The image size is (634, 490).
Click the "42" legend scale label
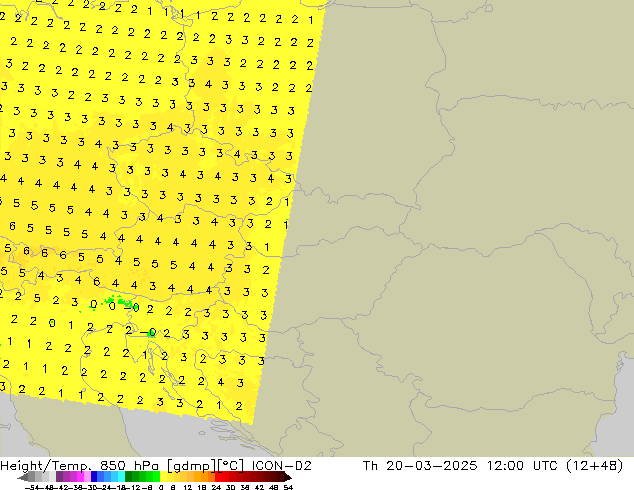[259, 487]
